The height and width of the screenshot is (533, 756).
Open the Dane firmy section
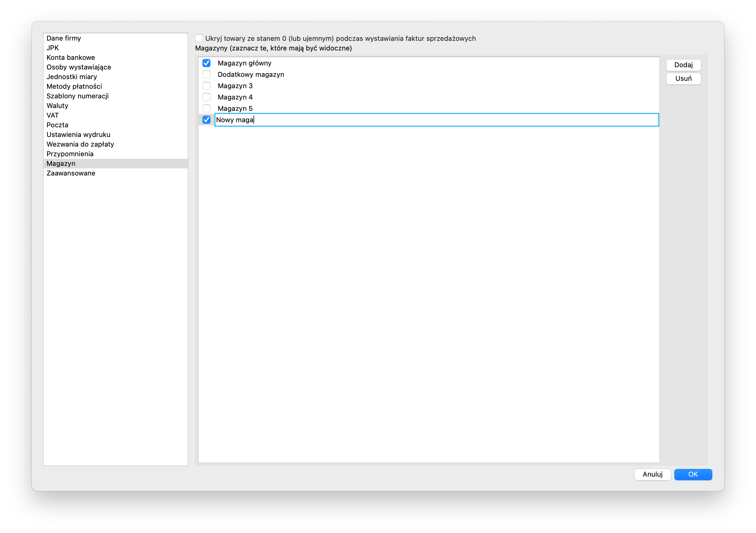pyautogui.click(x=116, y=38)
